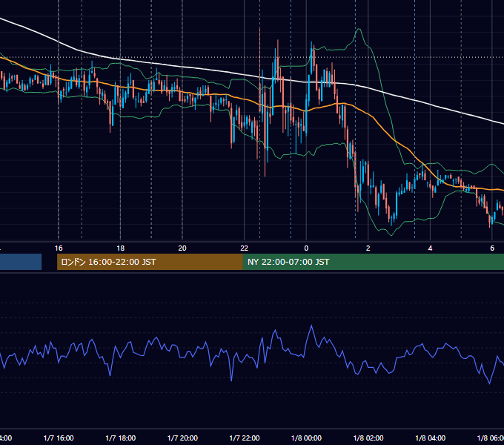This screenshot has height=445, width=504.
Task: Click the '1/8 00:00' date label
Action: pos(306,438)
